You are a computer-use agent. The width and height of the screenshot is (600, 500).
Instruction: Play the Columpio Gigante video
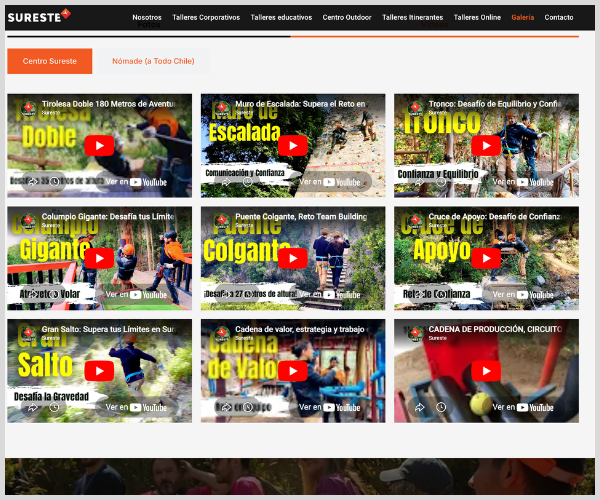[x=99, y=258]
